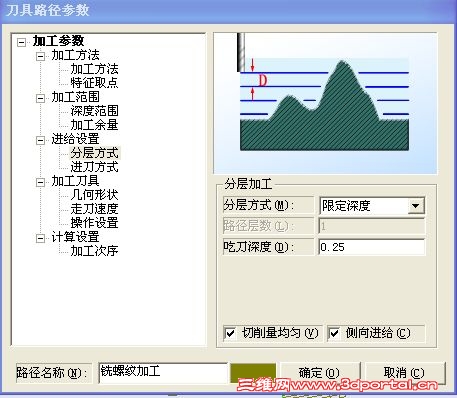Screen dimensions: 457x398
Task: Click the disabled 路径层数 field
Action: pyautogui.click(x=372, y=226)
